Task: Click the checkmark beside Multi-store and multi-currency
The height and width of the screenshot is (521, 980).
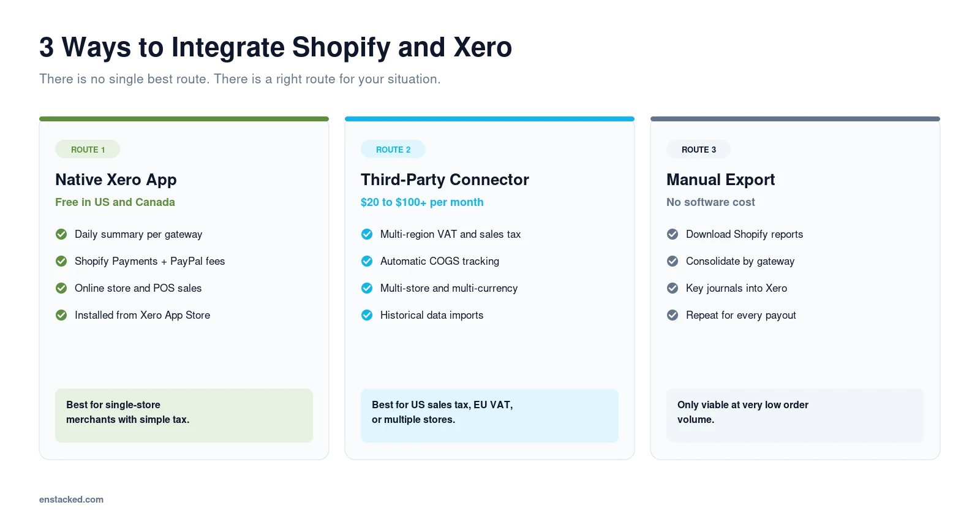Action: tap(367, 288)
